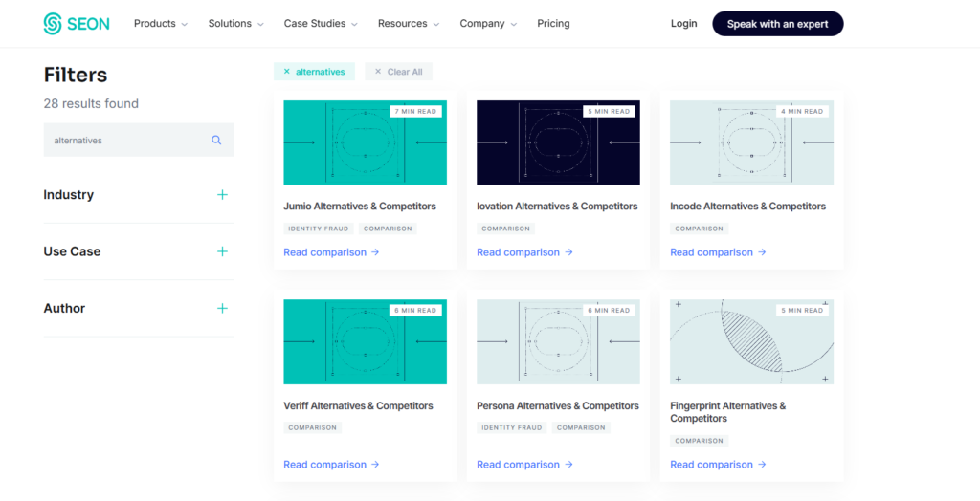980x501 pixels.
Task: Click the Author filter heading
Action: (64, 309)
